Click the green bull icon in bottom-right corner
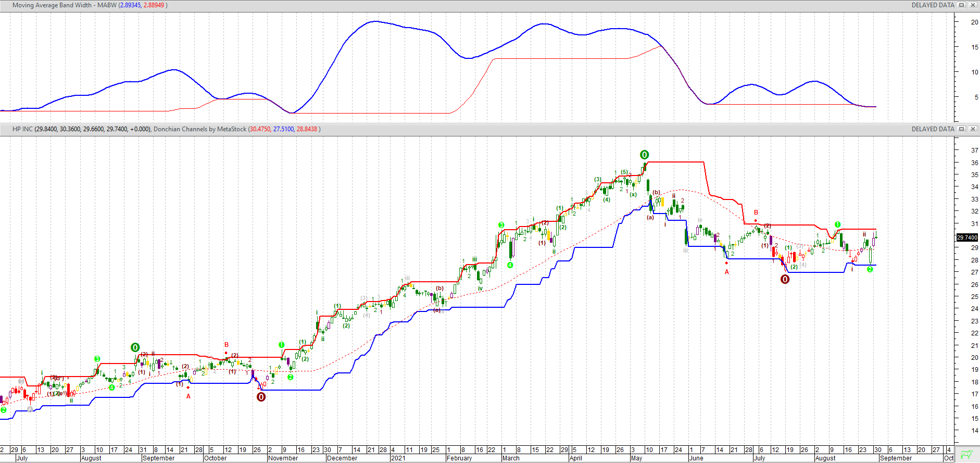Viewport: 980px width, 463px height. pos(966,454)
